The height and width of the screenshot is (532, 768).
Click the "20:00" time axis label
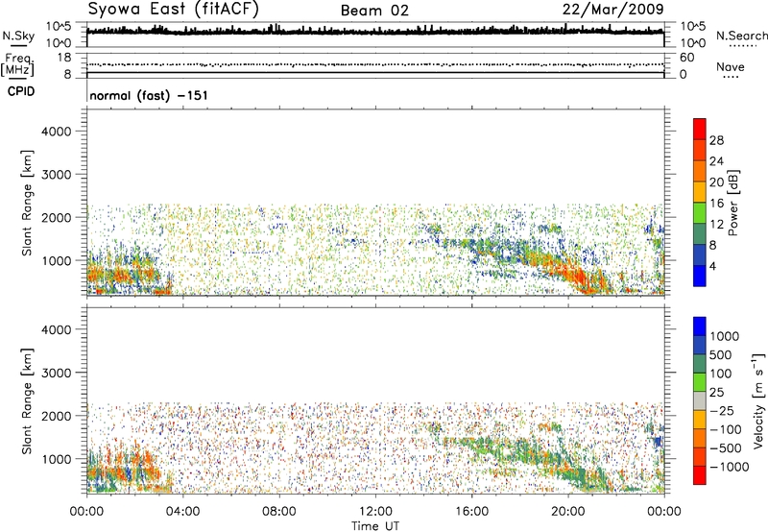click(567, 512)
